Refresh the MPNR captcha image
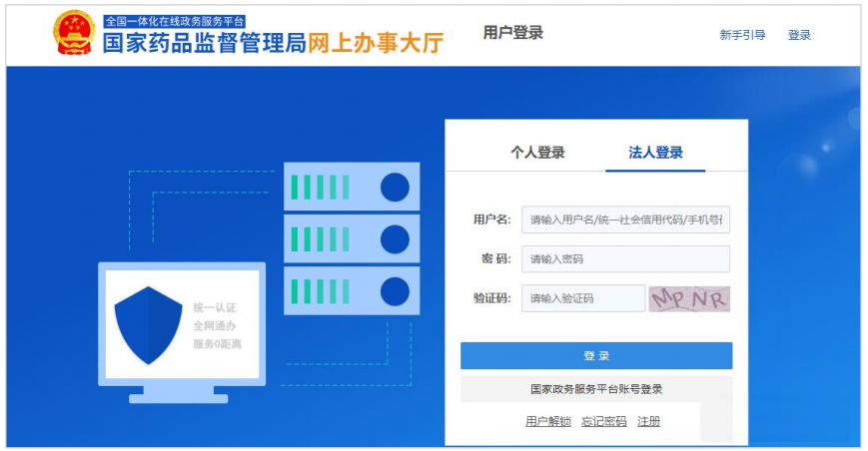Image resolution: width=868 pixels, height=451 pixels. coord(689,298)
